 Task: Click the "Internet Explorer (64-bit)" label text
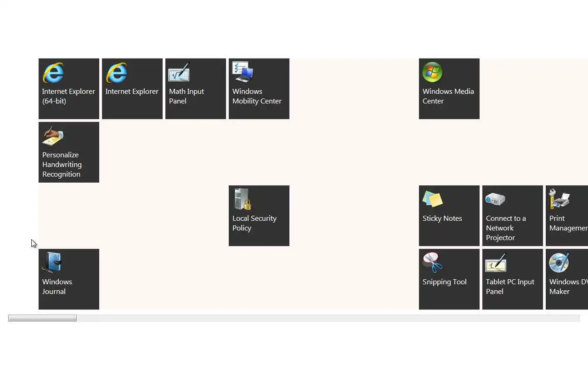tap(68, 96)
